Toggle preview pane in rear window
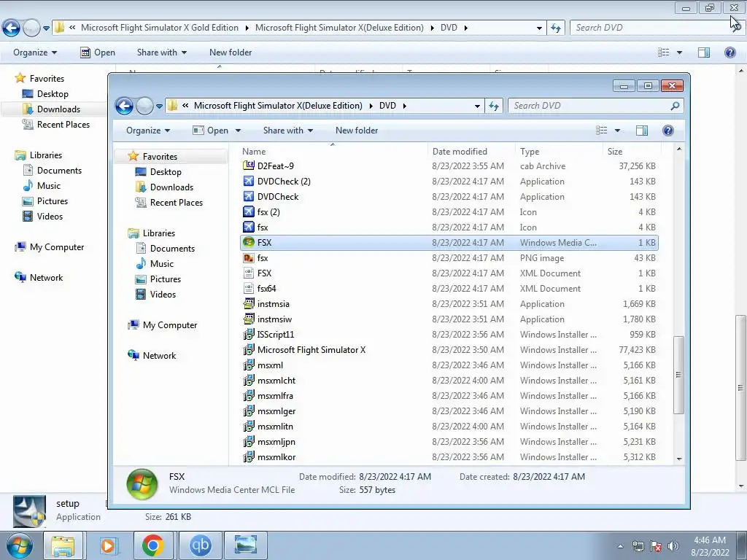Screen dimensions: 747x560 (704, 52)
